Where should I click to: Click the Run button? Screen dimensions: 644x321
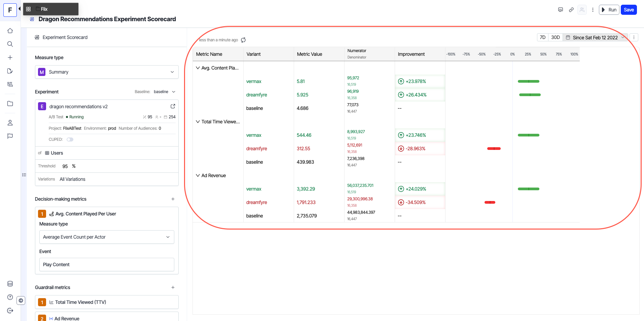tap(609, 10)
